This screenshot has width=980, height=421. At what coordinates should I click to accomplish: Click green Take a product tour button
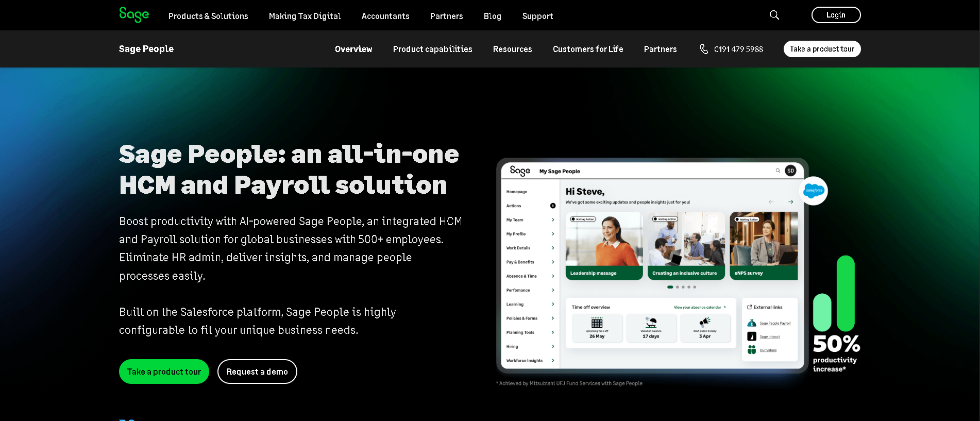pos(164,372)
